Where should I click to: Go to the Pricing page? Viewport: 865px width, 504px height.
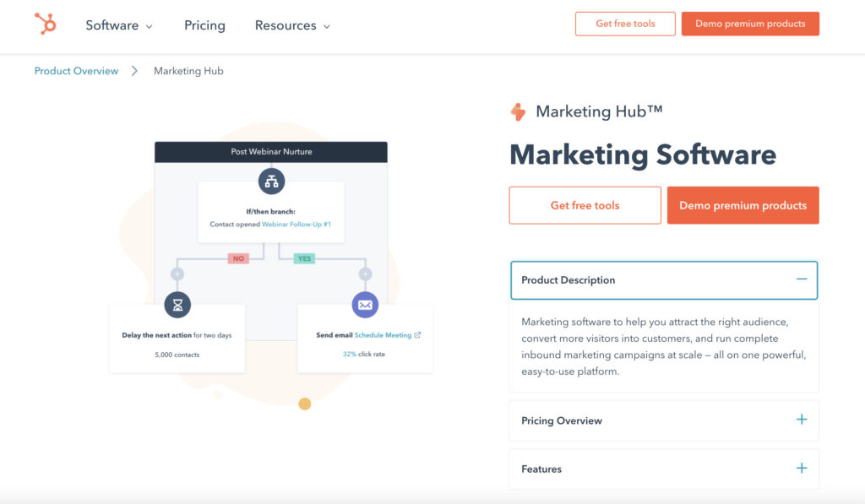click(204, 25)
